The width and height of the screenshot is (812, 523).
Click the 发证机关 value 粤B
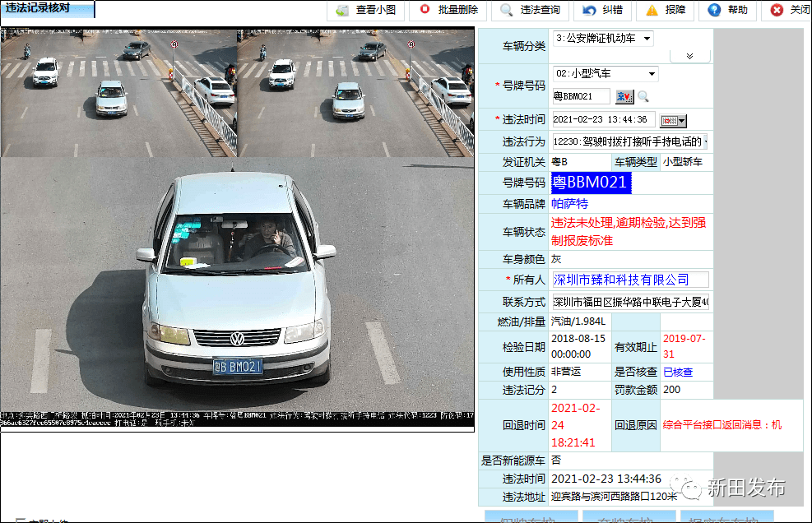[559, 162]
